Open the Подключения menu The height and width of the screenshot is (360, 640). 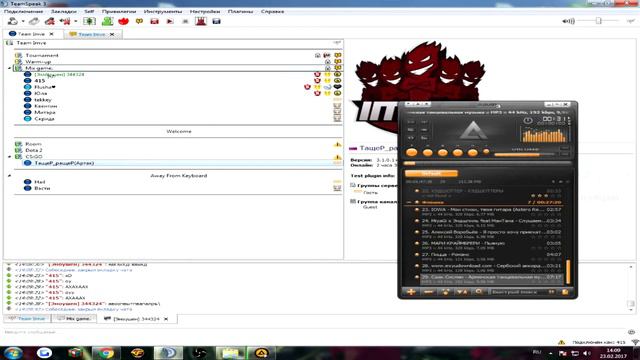click(23, 11)
